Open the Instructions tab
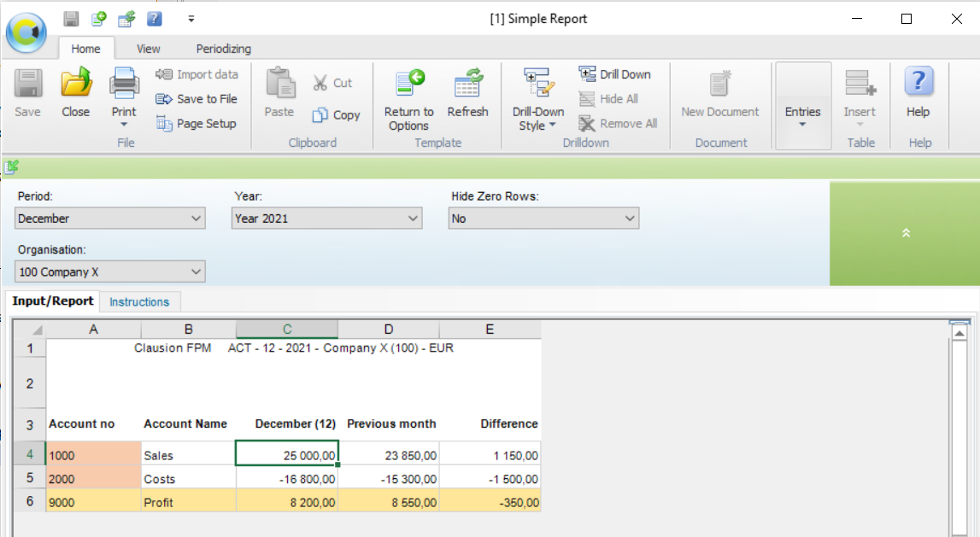Viewport: 980px width, 537px height. (x=139, y=301)
